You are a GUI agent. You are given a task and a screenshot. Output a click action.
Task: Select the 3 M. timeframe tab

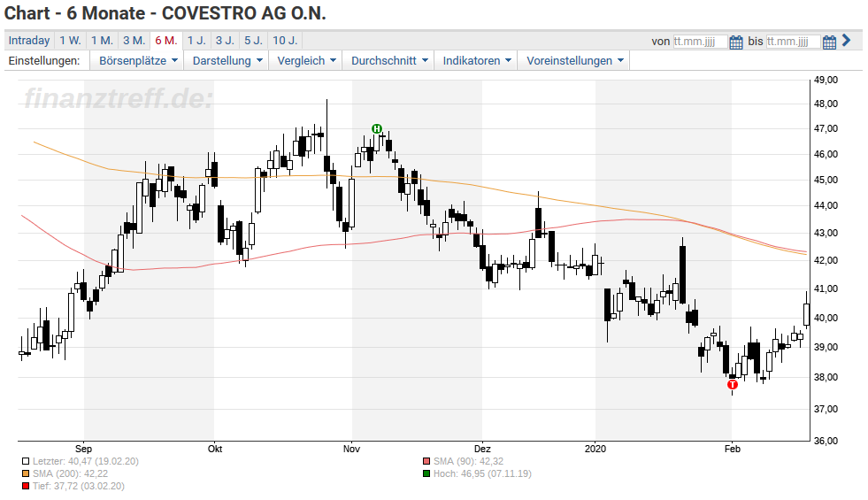[x=134, y=41]
